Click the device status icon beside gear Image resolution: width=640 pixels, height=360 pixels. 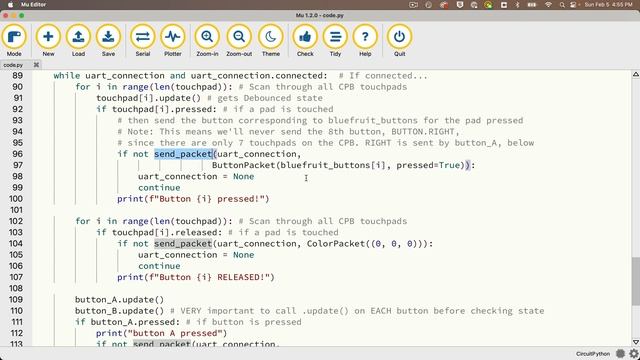[x=620, y=353]
